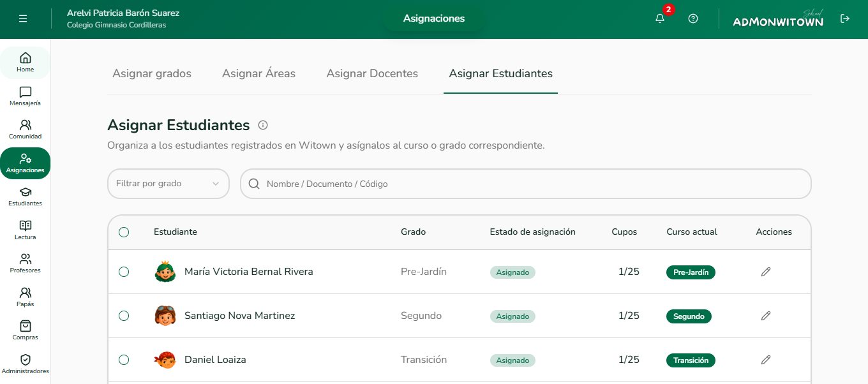Open the hamburger menu icon
The height and width of the screenshot is (384, 868).
click(x=23, y=19)
